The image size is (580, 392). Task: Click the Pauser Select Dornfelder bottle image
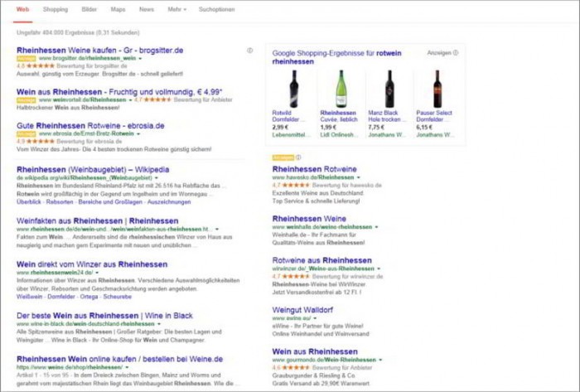pyautogui.click(x=437, y=89)
